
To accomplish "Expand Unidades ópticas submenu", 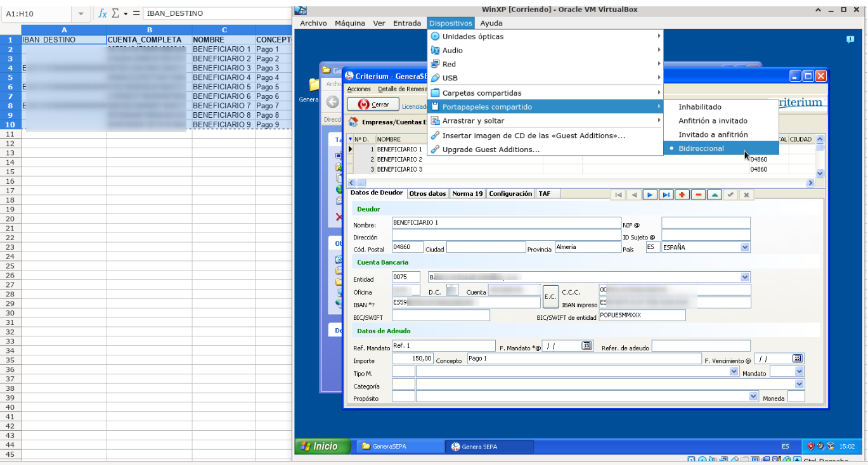I will [x=659, y=37].
